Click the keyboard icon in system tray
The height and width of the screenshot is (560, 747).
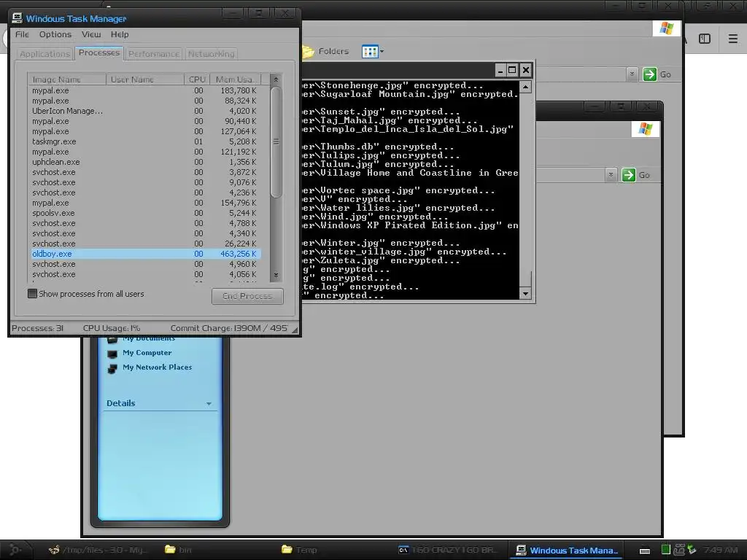click(x=645, y=551)
